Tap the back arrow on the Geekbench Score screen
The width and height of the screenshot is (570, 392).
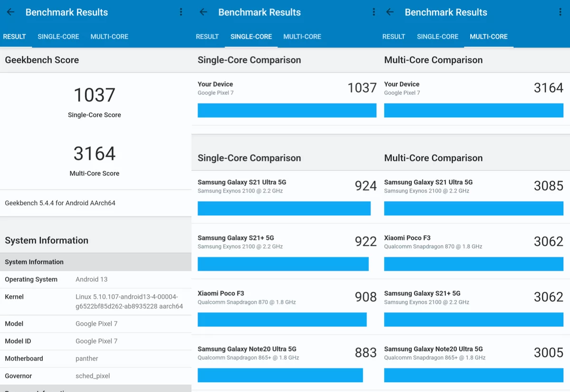pyautogui.click(x=10, y=12)
